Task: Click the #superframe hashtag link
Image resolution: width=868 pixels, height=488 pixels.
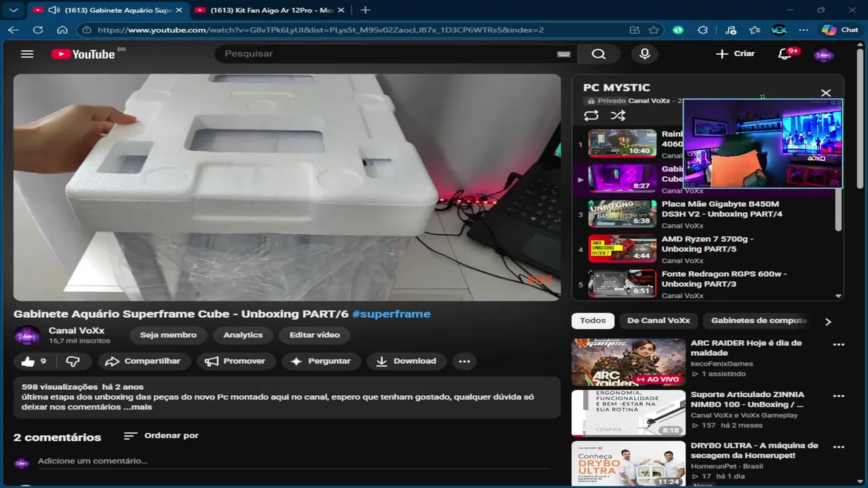Action: (391, 314)
